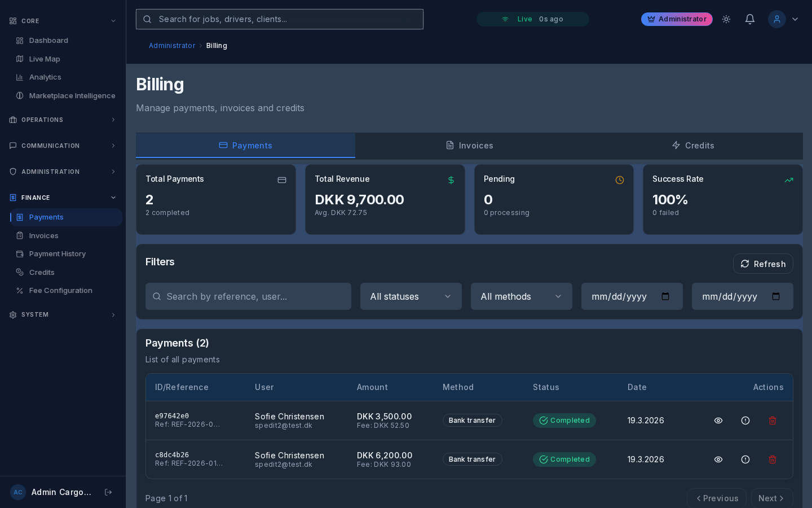Open the All methods dropdown

[x=521, y=296]
